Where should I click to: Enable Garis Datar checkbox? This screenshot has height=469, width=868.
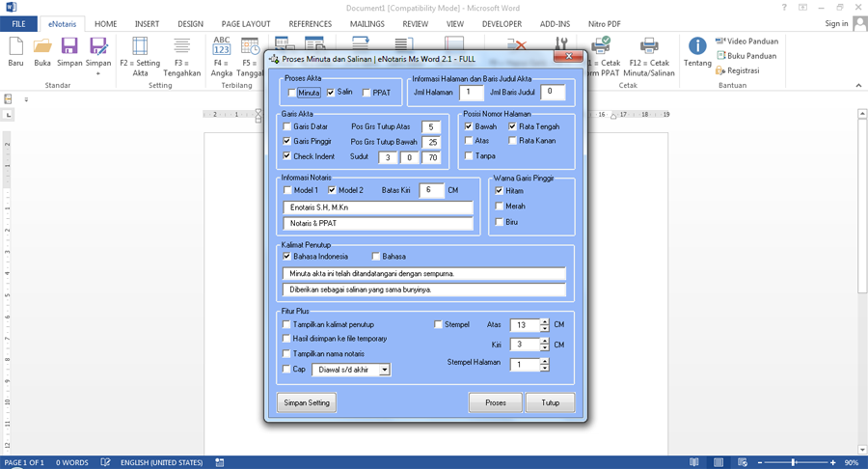286,126
